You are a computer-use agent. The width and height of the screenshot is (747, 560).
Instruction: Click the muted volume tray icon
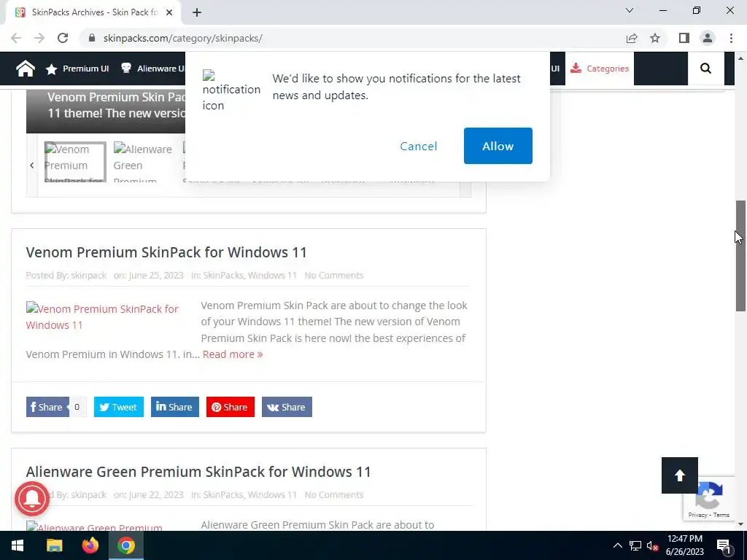click(652, 545)
